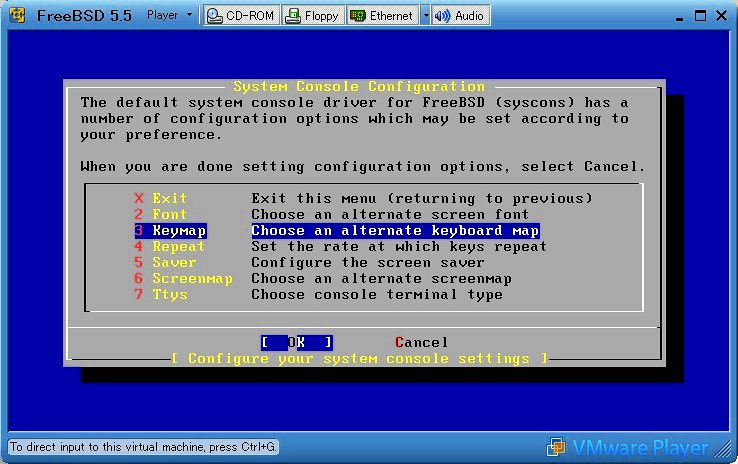738x464 pixels.
Task: Choose the Ttys terminal type option
Action: point(170,294)
